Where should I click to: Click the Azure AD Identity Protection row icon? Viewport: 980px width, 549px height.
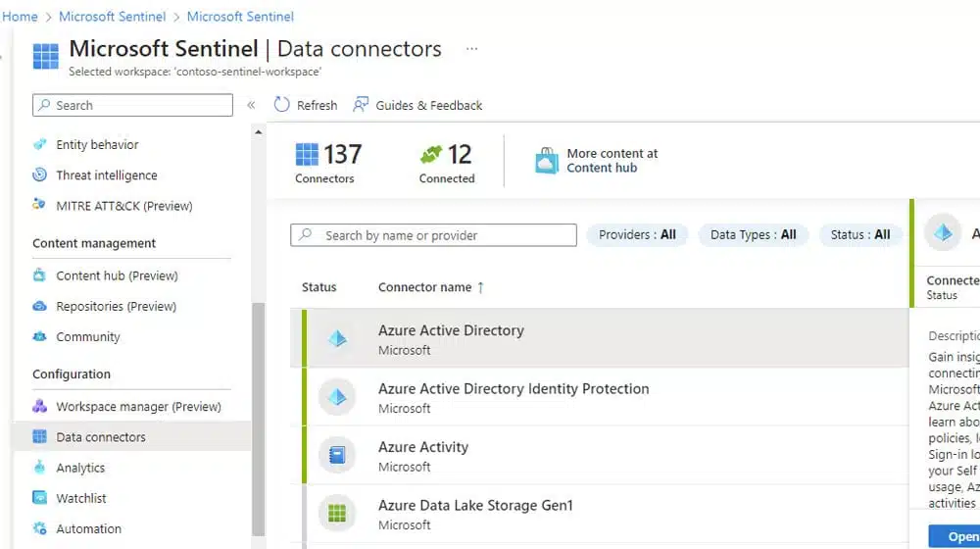337,396
